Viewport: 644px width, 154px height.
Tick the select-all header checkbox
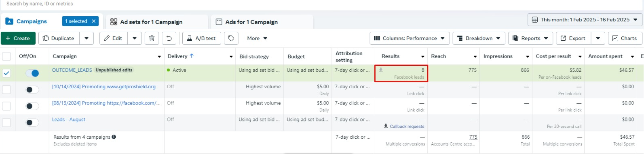(6, 56)
